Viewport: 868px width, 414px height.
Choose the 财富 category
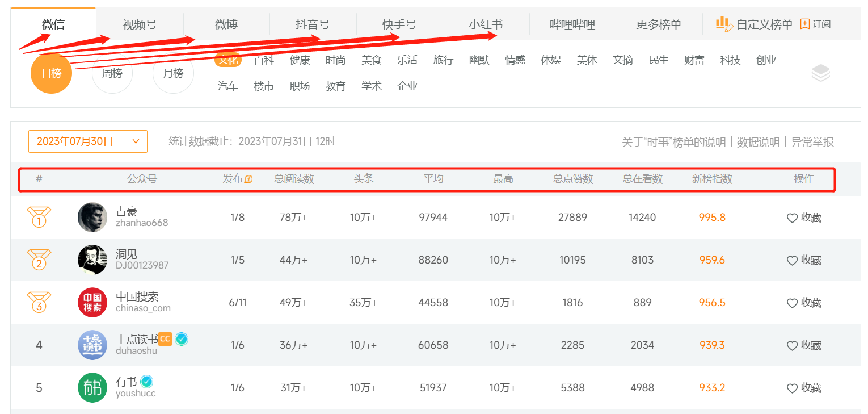(x=694, y=60)
